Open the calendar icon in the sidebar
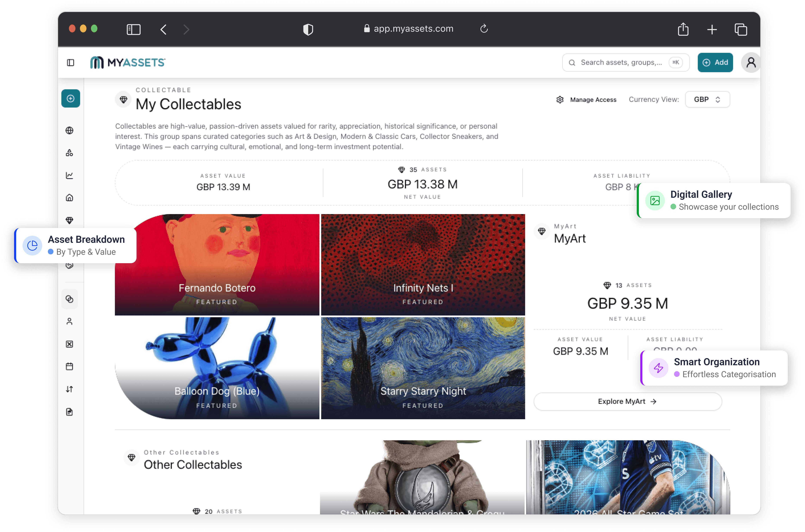Image resolution: width=805 pixels, height=532 pixels. [69, 366]
